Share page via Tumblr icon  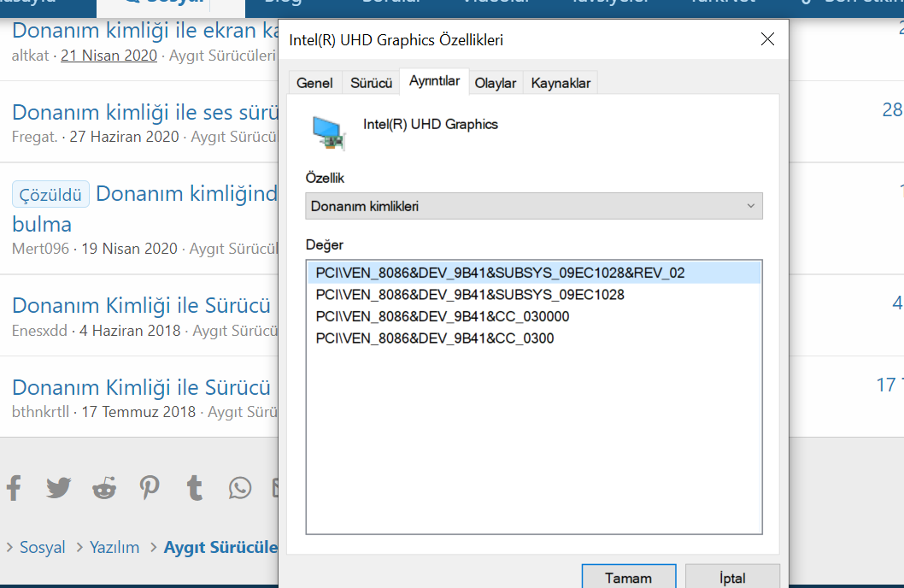pyautogui.click(x=195, y=488)
